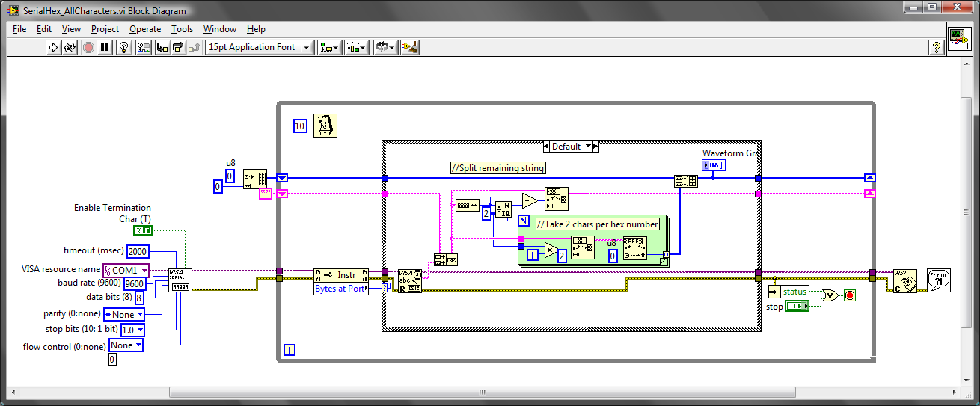The height and width of the screenshot is (406, 980).
Task: Click the Retain Wire Values icon
Action: click(142, 47)
